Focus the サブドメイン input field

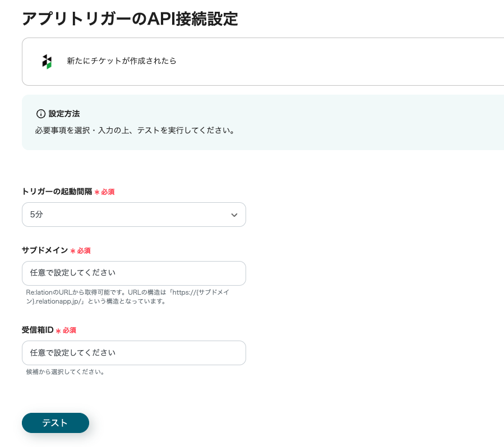point(133,273)
